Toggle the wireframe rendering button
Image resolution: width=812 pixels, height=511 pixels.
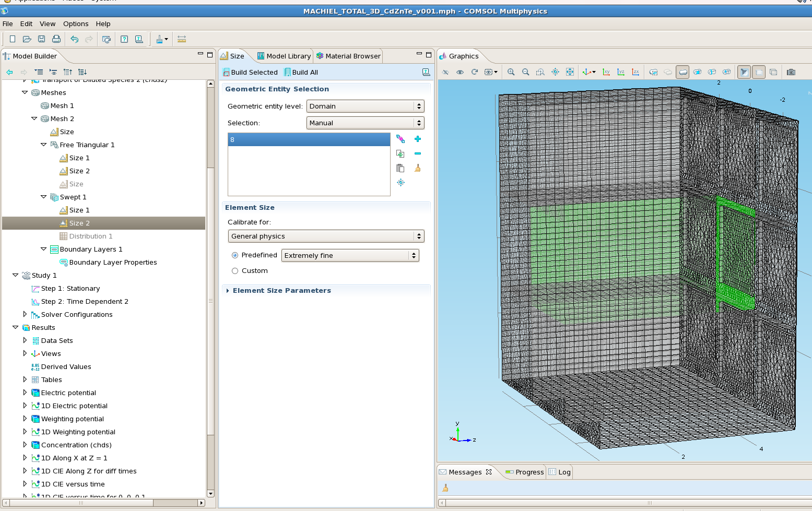[773, 72]
